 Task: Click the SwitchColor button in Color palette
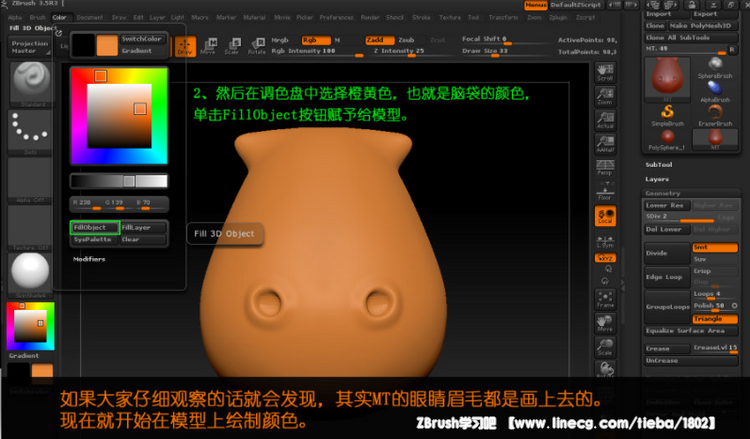(142, 39)
